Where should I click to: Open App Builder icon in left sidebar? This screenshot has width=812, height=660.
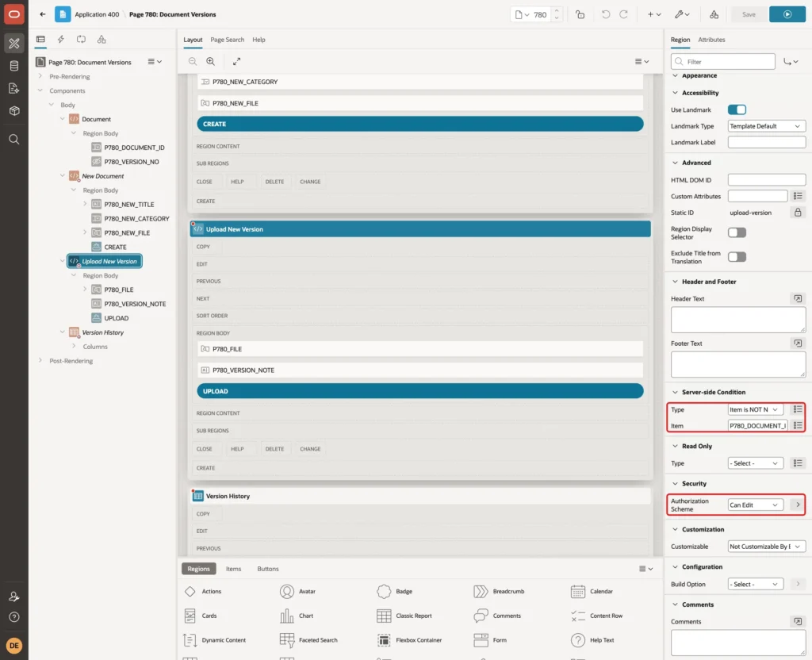pyautogui.click(x=14, y=44)
